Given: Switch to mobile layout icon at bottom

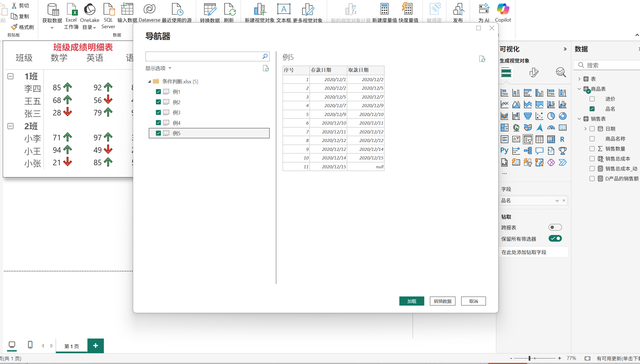Looking at the screenshot, I should pyautogui.click(x=30, y=345).
